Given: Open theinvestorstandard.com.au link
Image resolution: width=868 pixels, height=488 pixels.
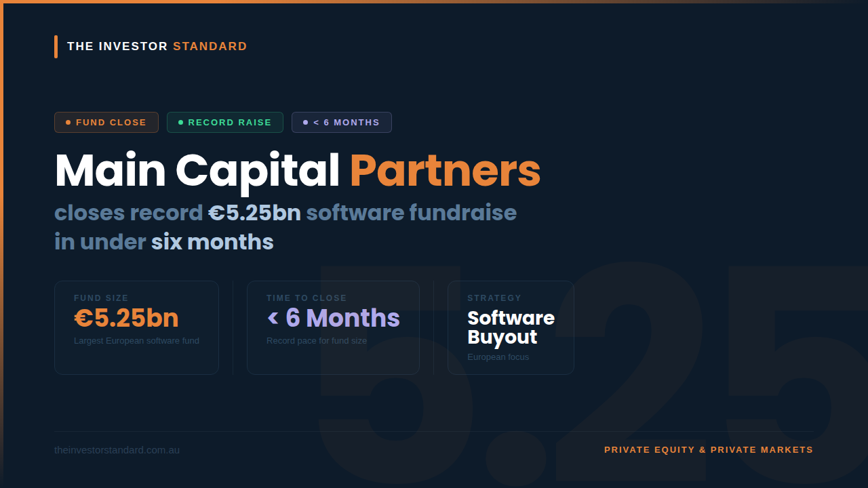Looking at the screenshot, I should (x=117, y=450).
